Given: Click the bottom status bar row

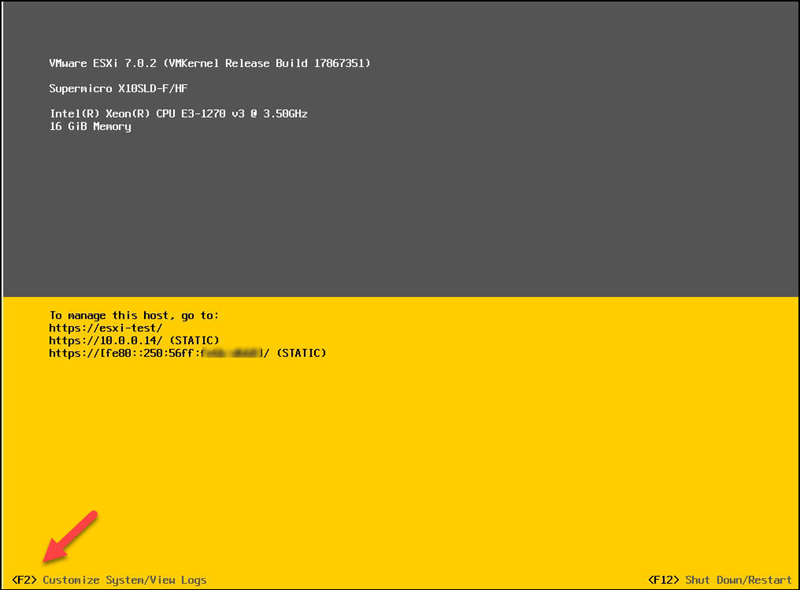Looking at the screenshot, I should point(400,578).
